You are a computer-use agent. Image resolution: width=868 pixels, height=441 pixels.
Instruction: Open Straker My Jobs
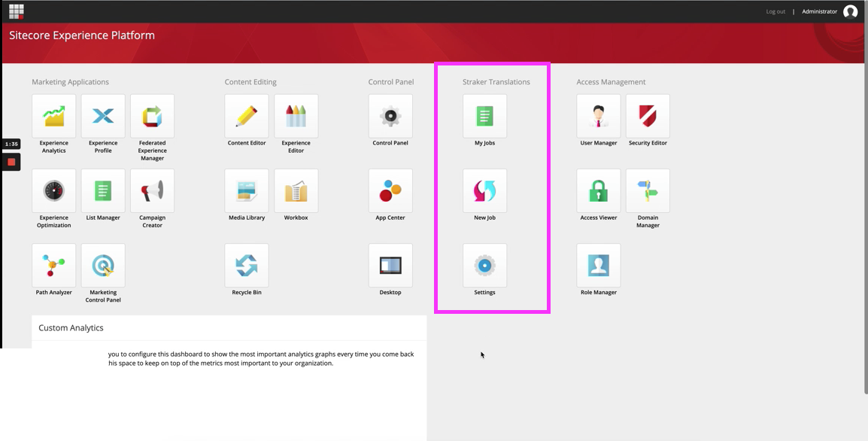pos(485,117)
